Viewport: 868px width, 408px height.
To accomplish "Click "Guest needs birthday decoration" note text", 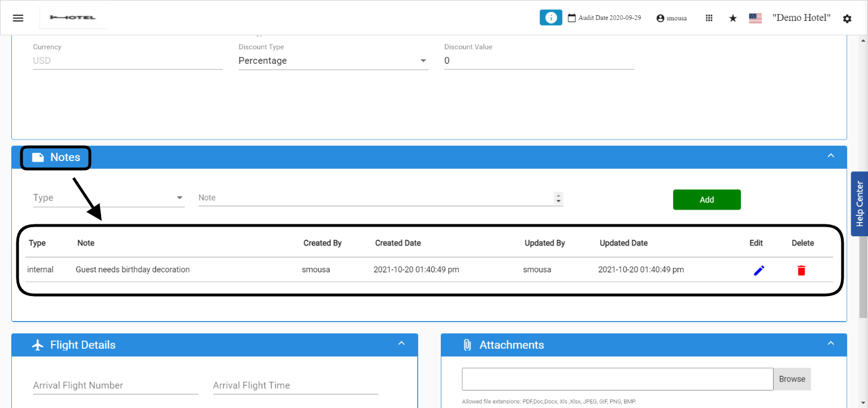I will 133,270.
